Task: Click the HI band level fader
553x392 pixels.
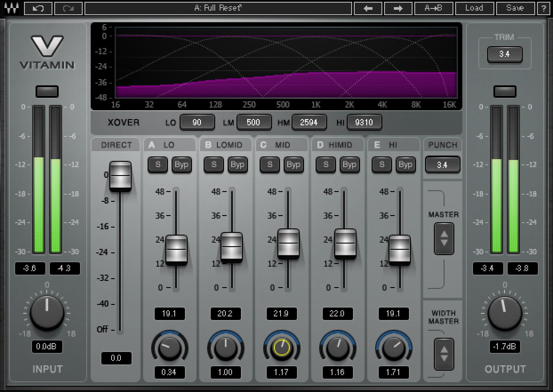Action: point(400,250)
